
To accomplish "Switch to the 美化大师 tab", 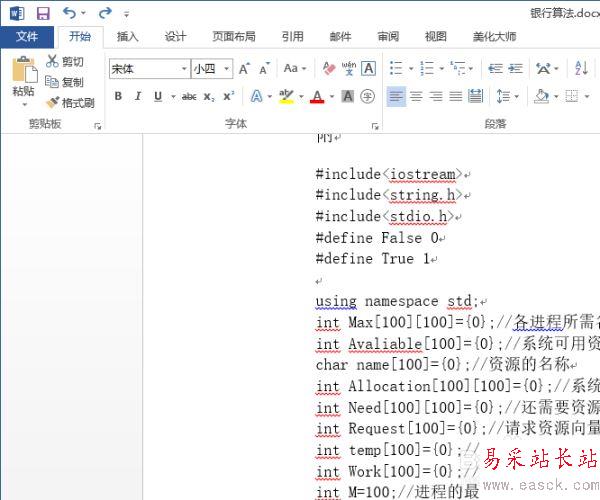I will pos(494,37).
